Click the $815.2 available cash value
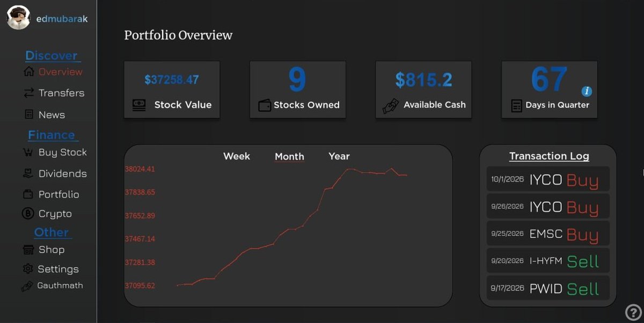 click(x=424, y=80)
